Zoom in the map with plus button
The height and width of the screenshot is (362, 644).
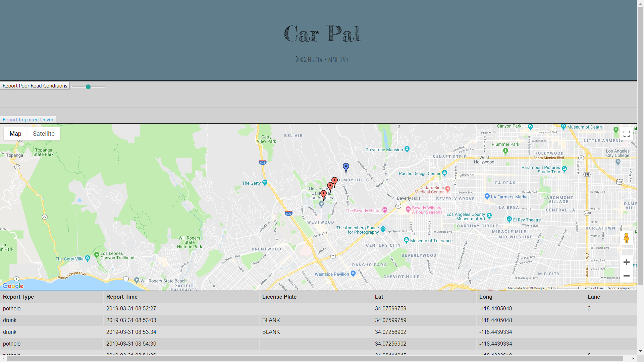coord(626,262)
